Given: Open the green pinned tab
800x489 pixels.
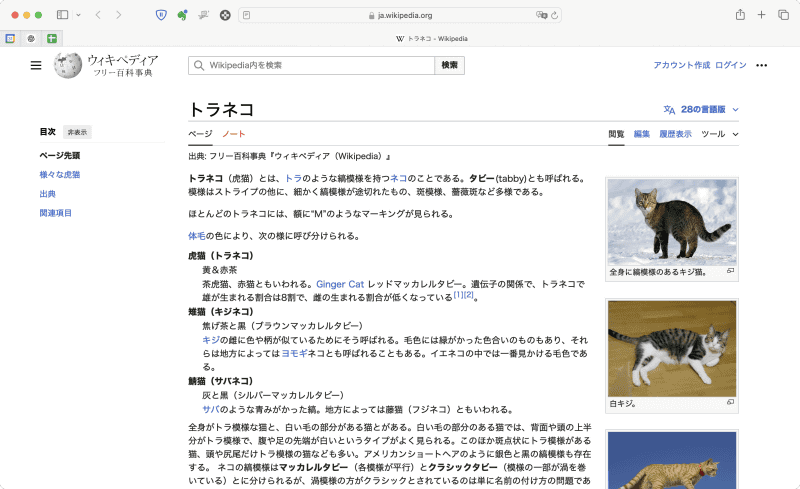Looking at the screenshot, I should coord(52,38).
